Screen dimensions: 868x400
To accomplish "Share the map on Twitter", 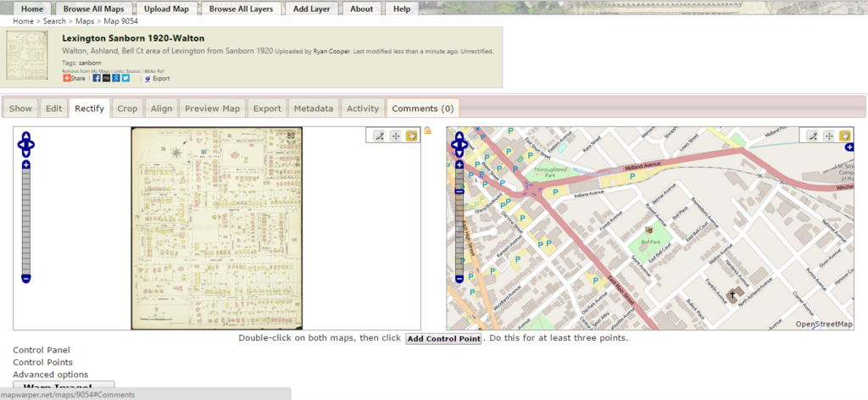I will (x=125, y=78).
